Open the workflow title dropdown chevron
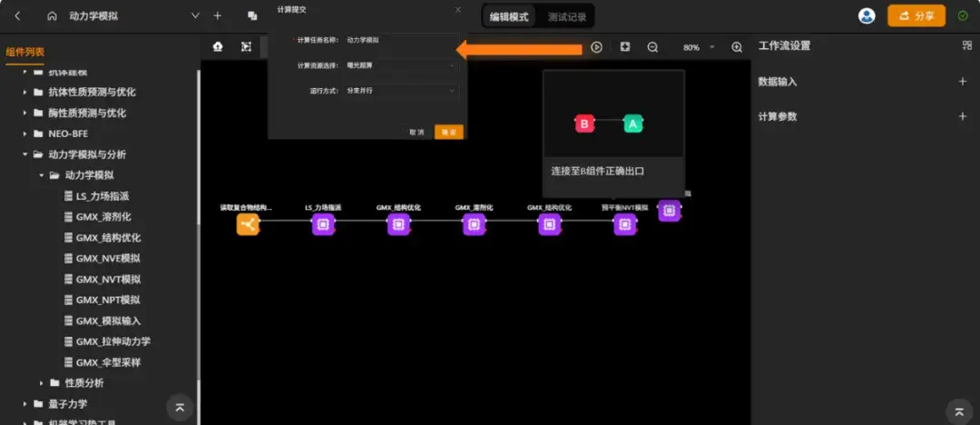This screenshot has width=980, height=425. pos(195,16)
